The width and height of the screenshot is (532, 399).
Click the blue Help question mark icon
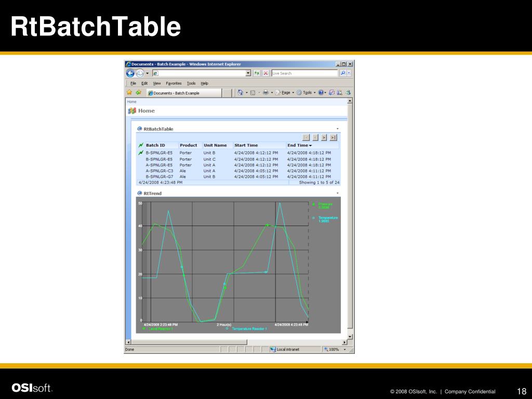tap(321, 92)
